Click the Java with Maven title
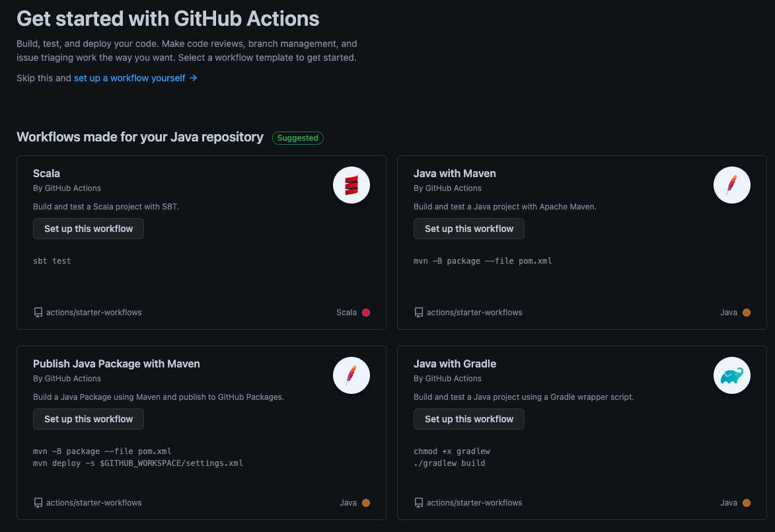Viewport: 775px width, 532px height. (455, 174)
